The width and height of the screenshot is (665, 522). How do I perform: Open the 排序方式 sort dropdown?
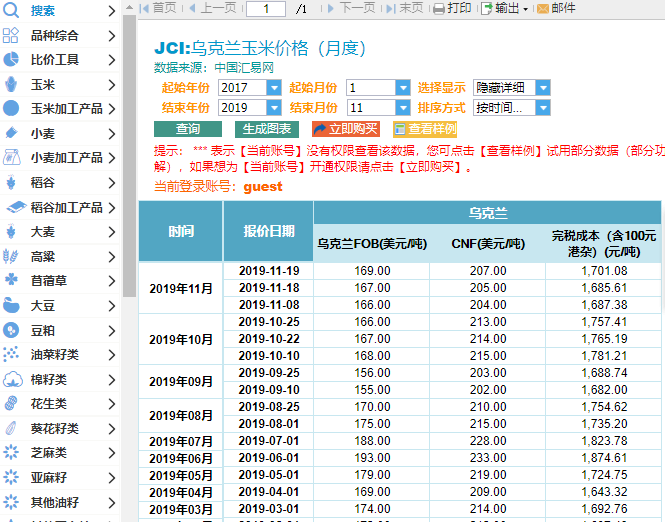pyautogui.click(x=543, y=108)
